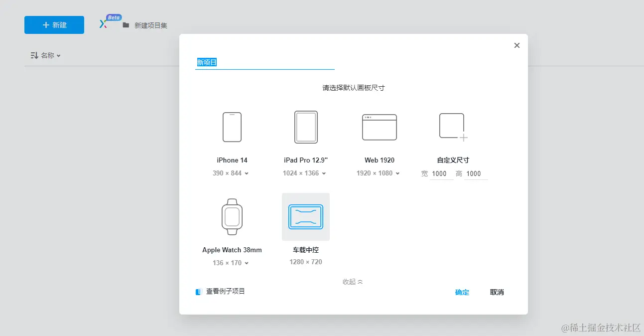This screenshot has width=644, height=336.
Task: Click the width 宽 input field
Action: (442, 173)
